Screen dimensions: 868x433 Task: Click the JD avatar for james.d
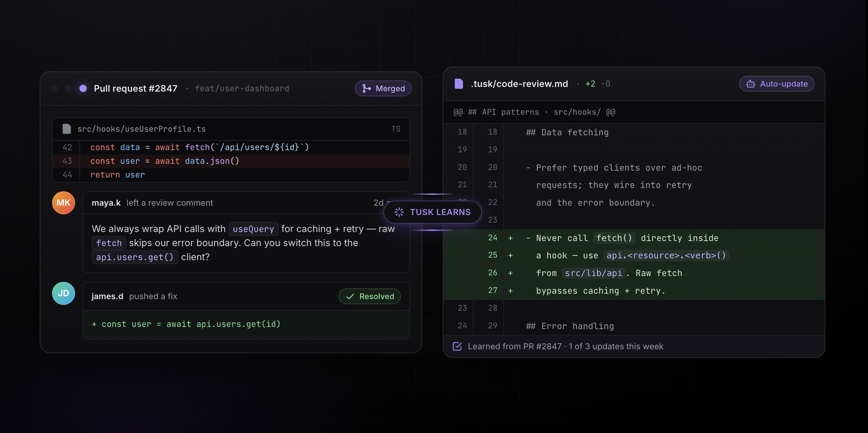click(x=64, y=293)
